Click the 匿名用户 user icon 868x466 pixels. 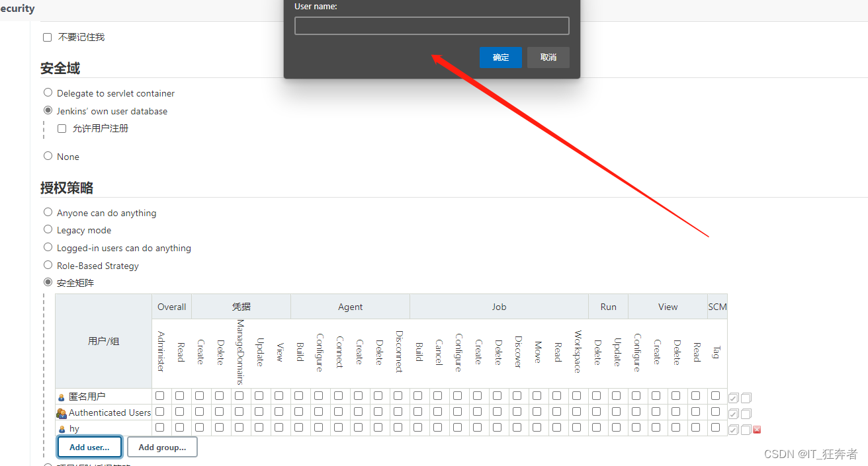(x=62, y=397)
